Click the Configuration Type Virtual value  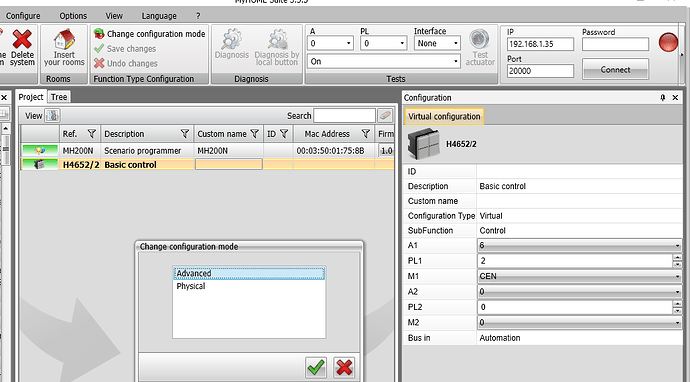579,216
